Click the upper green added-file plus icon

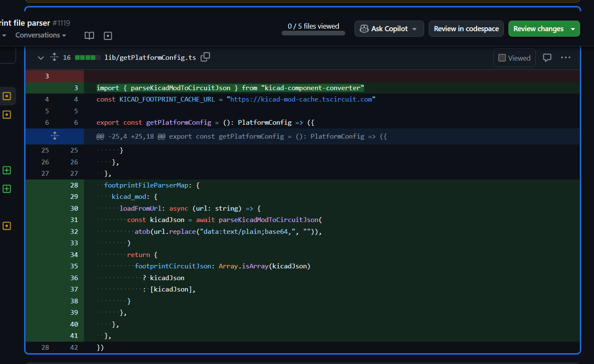[7, 170]
